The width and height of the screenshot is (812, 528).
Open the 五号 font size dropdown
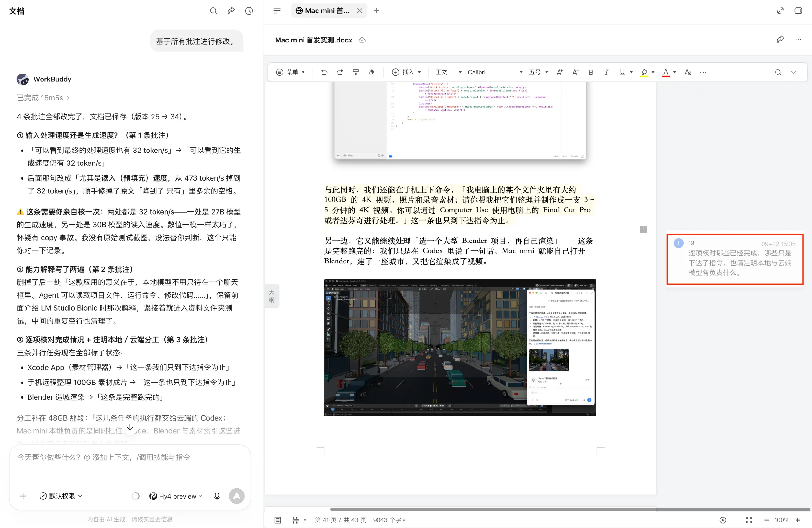tap(538, 72)
